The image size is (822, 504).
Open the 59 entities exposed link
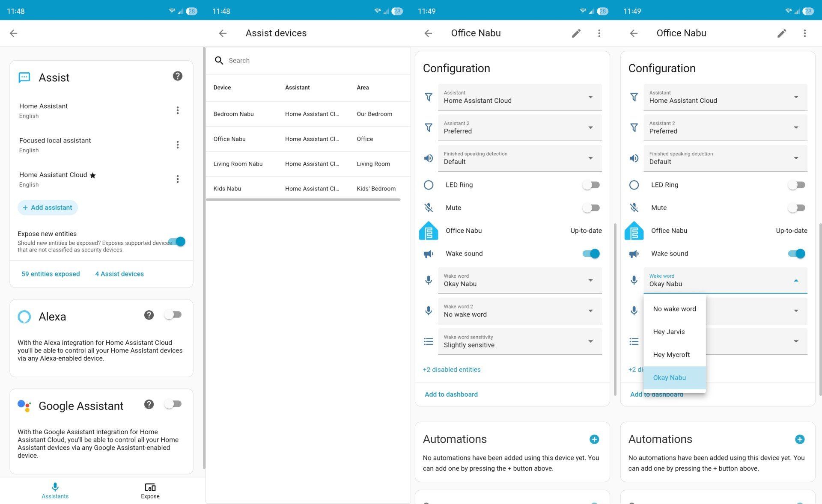[x=50, y=274]
